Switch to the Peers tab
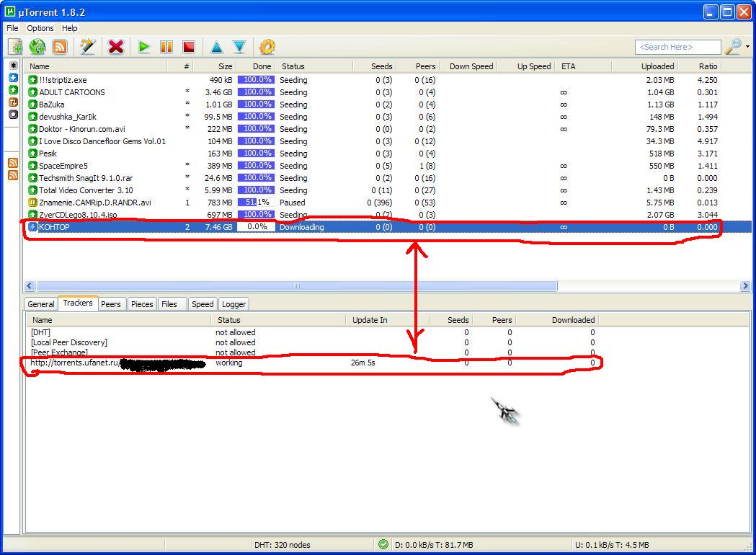 tap(111, 304)
